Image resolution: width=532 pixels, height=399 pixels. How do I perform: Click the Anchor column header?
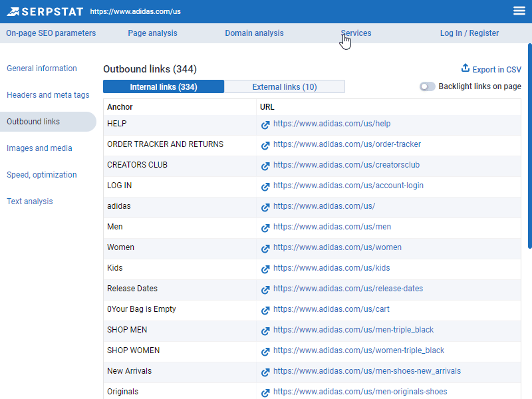click(x=120, y=107)
